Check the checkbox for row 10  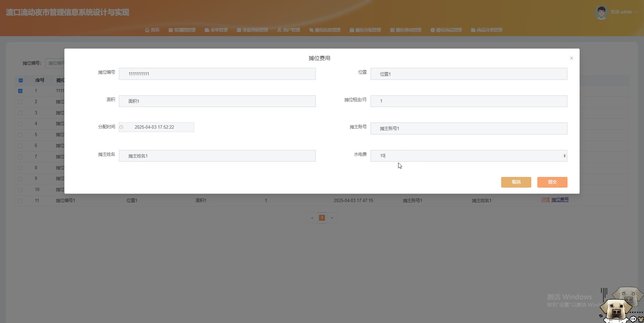(20, 190)
